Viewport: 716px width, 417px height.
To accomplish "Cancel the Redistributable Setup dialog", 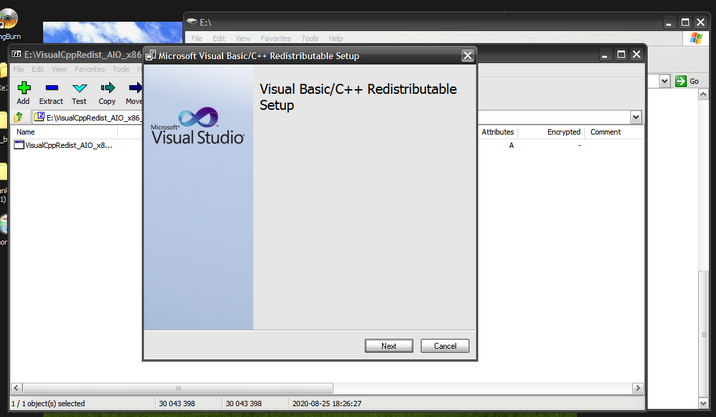I will tap(445, 346).
